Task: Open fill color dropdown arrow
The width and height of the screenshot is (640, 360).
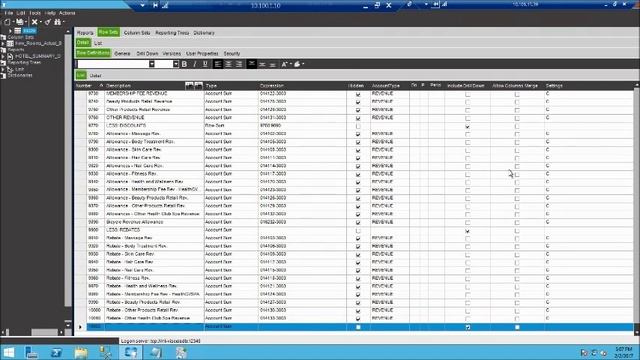Action: (303, 64)
